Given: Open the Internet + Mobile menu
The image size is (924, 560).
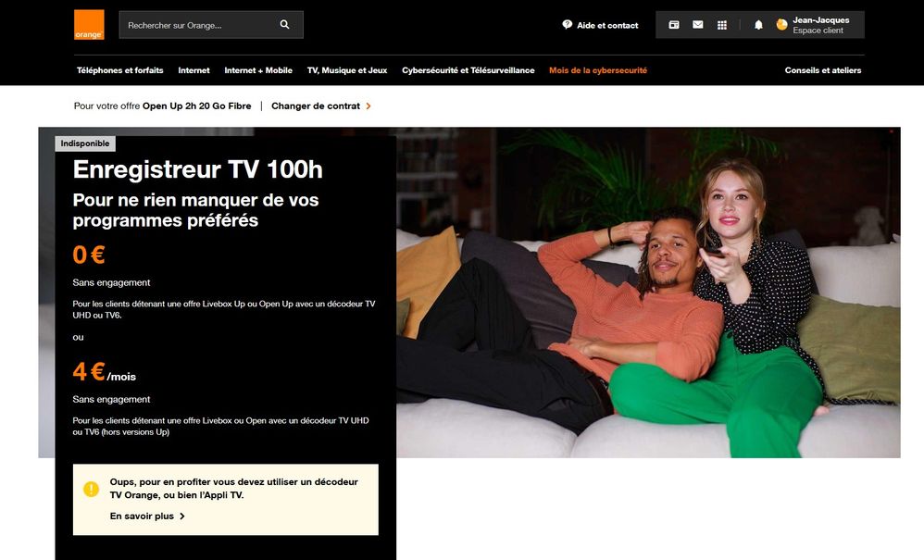Looking at the screenshot, I should [x=258, y=70].
